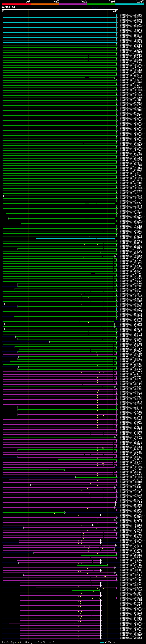146x644 pixels.
Task: Click the cyan ~100% legend segment
Action: [x=130, y=4]
